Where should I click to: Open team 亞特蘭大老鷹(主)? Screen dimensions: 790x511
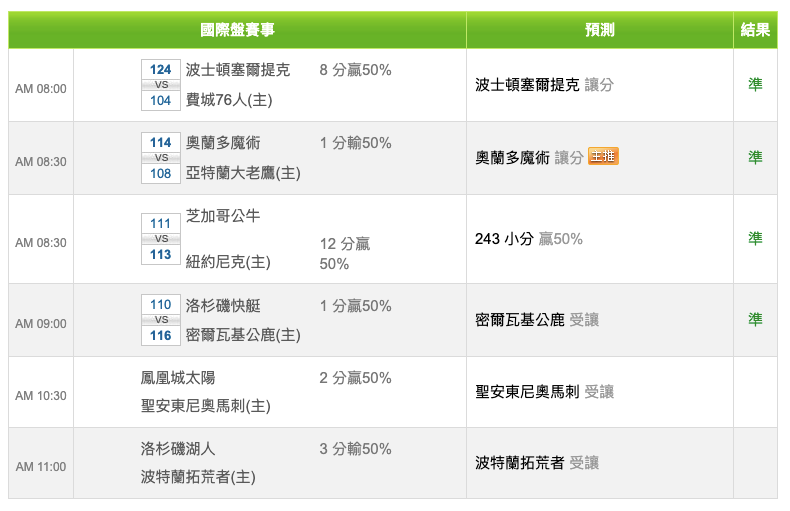coord(243,173)
